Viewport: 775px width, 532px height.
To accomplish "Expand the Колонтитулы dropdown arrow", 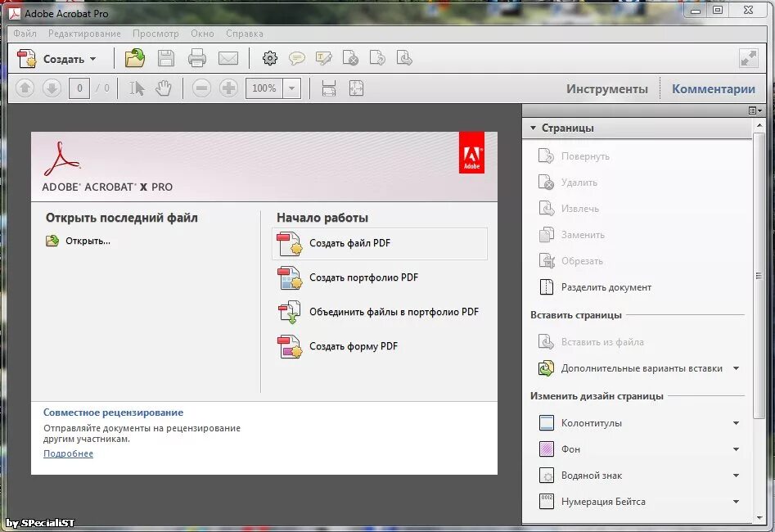I will (x=736, y=423).
